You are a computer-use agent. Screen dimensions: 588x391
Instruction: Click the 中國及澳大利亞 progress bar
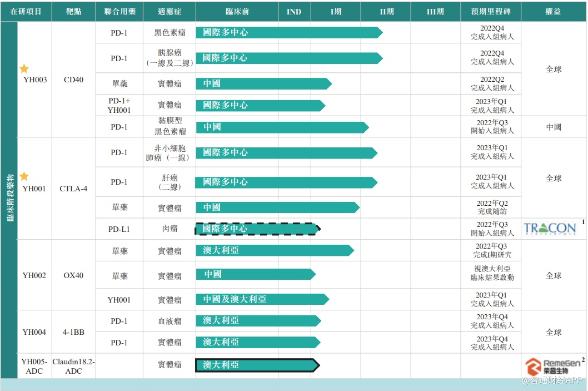(262, 299)
